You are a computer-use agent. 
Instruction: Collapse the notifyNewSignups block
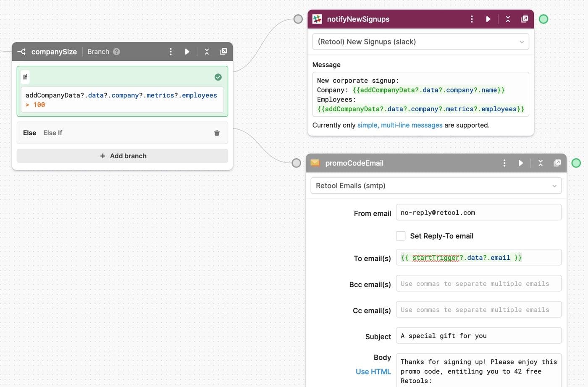[x=507, y=19]
